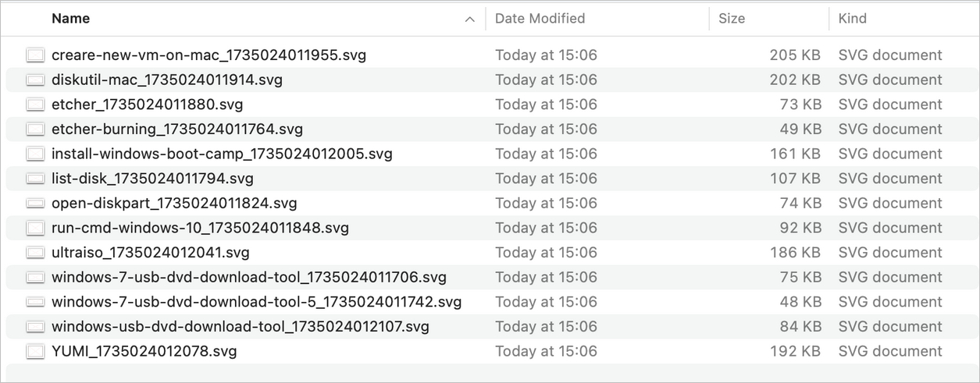Select run-cmd-windows-10 file name
This screenshot has width=980, height=383.
tap(200, 228)
